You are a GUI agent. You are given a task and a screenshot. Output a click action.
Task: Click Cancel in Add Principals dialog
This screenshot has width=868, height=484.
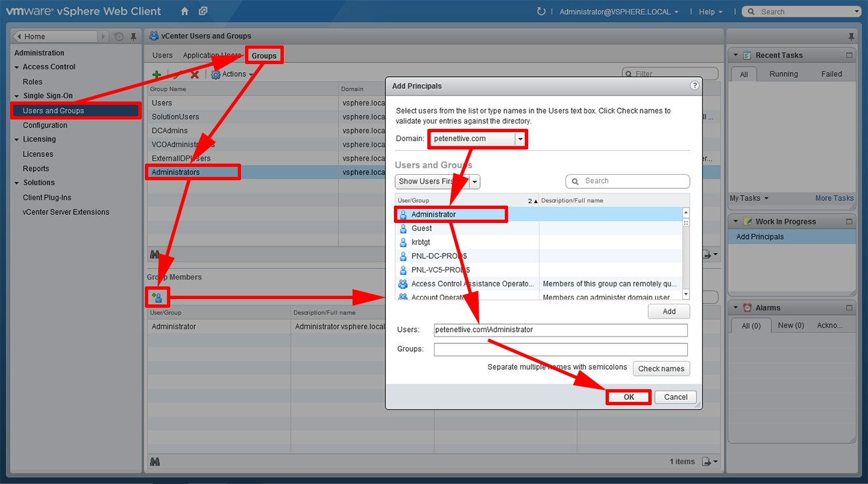point(676,397)
